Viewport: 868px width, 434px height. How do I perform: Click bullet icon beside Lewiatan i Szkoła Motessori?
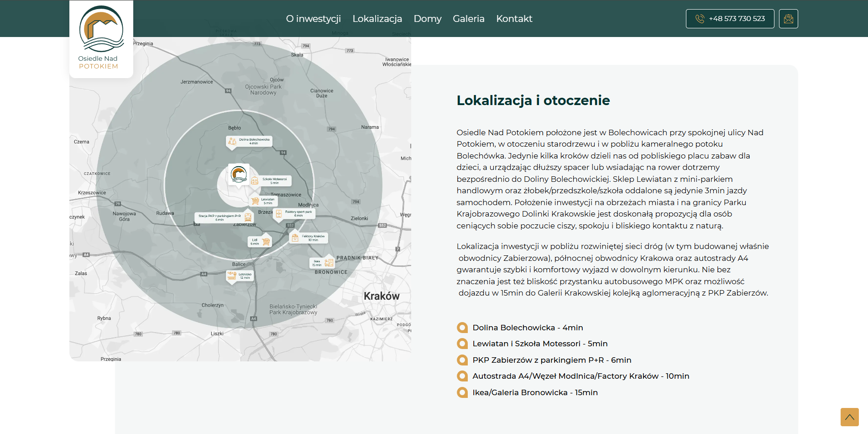click(462, 344)
